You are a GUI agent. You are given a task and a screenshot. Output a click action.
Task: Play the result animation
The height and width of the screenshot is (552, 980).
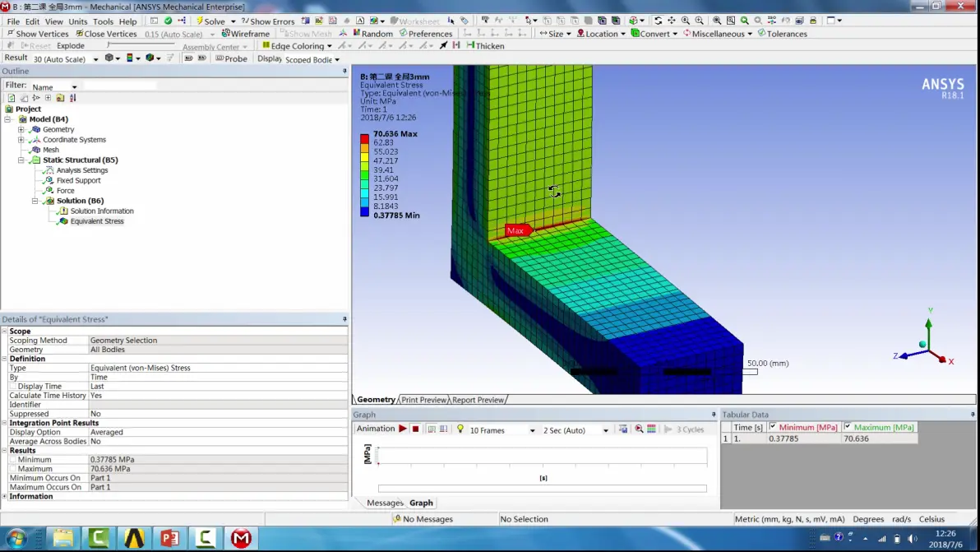click(403, 429)
